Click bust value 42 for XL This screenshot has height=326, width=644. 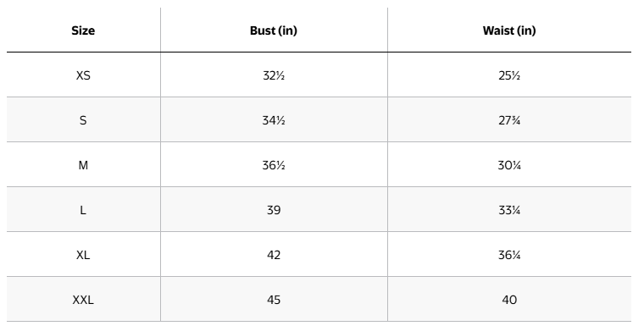pos(274,255)
